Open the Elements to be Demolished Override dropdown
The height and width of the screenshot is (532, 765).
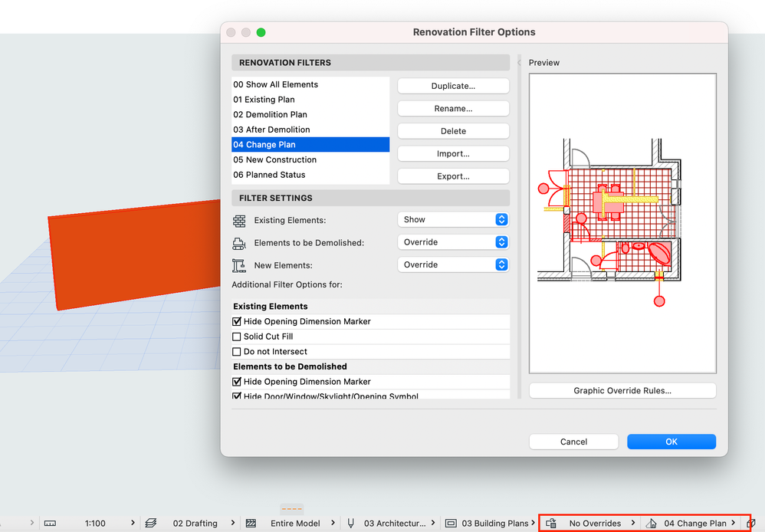click(x=453, y=242)
